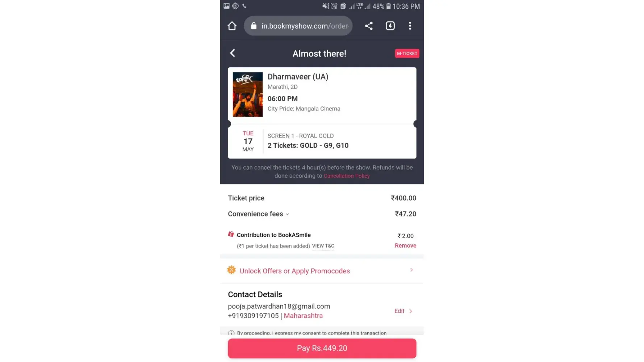Open the share icon in browser toolbar
Image resolution: width=644 pixels, height=362 pixels.
369,26
